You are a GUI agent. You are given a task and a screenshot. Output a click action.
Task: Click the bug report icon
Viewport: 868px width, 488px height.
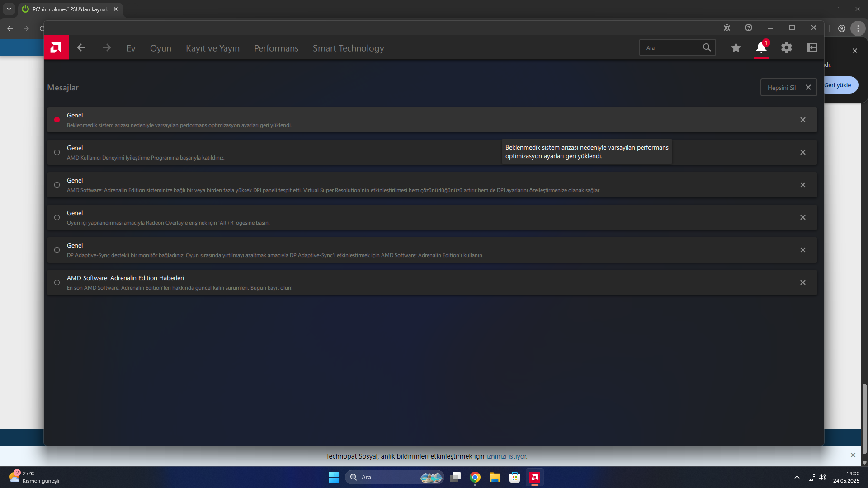[727, 28]
